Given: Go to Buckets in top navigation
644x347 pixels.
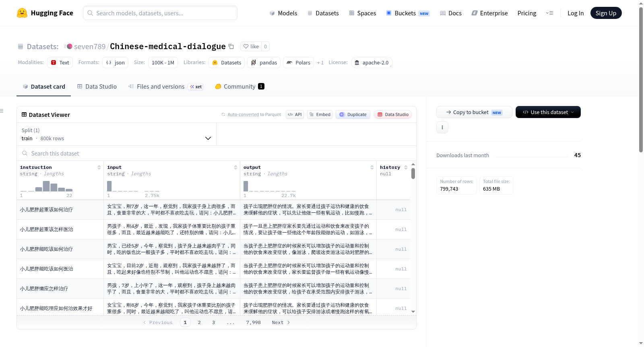Looking at the screenshot, I should (x=408, y=13).
